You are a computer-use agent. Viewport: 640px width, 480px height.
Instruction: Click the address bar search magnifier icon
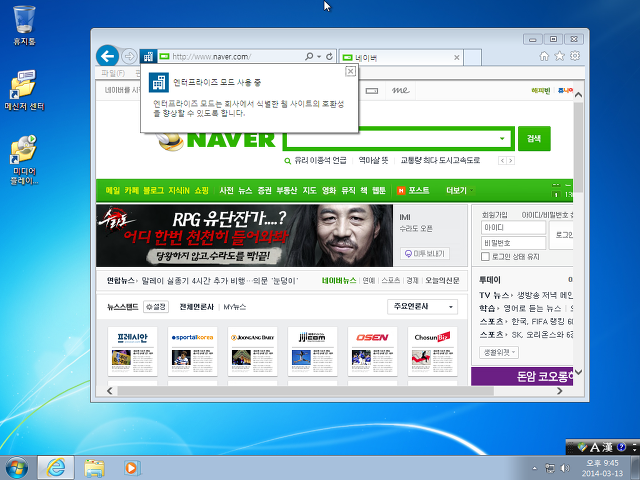pyautogui.click(x=309, y=56)
